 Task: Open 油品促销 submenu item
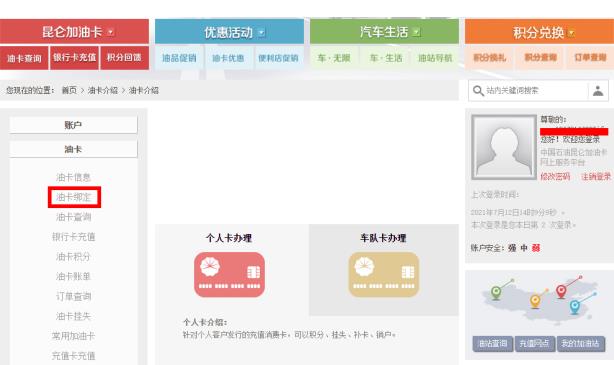[179, 58]
